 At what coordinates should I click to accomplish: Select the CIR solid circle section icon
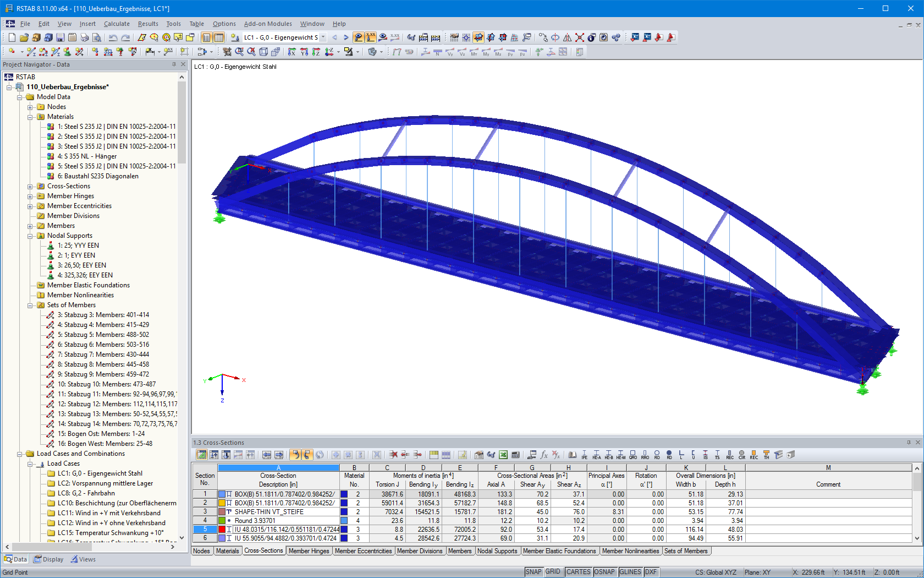click(742, 455)
